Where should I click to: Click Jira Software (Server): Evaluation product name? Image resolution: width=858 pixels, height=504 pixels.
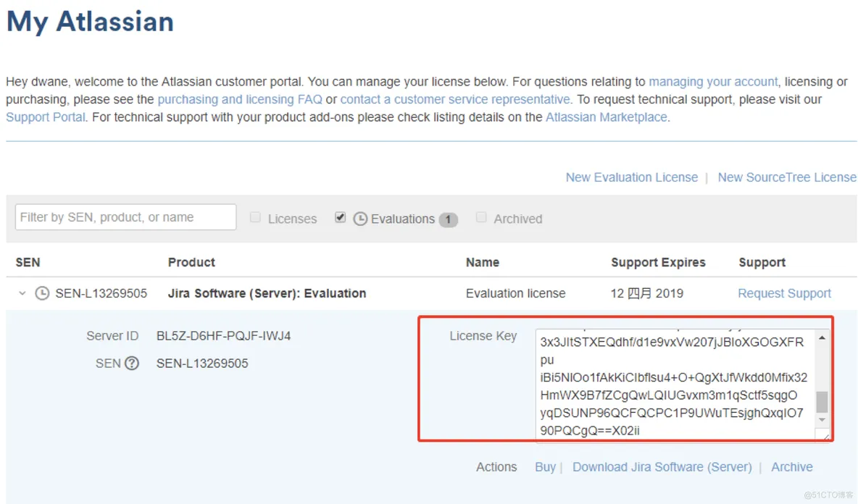(267, 293)
